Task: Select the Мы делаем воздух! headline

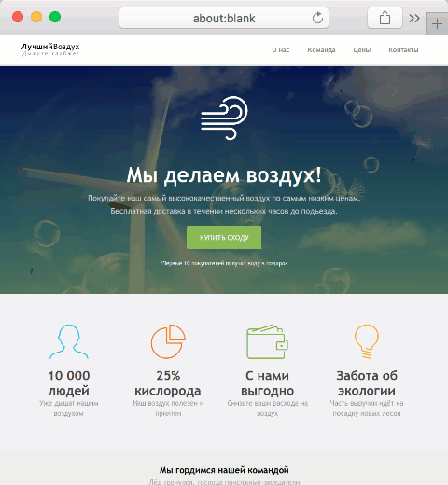Action: (x=224, y=175)
